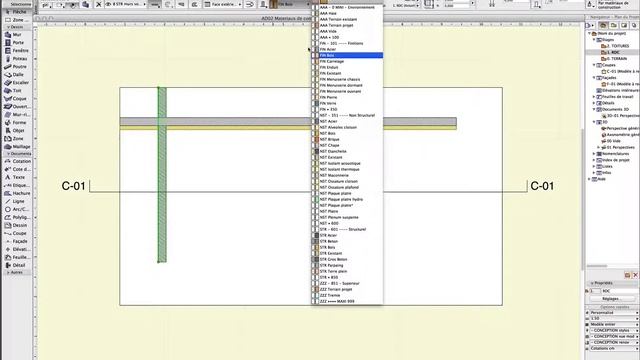Click the green hatched wall element

162,175
